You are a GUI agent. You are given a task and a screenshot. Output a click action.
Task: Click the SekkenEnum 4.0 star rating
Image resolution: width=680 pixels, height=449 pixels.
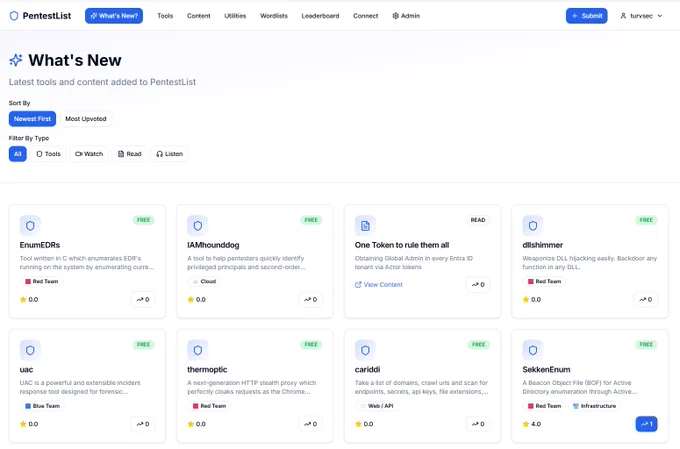pyautogui.click(x=532, y=424)
